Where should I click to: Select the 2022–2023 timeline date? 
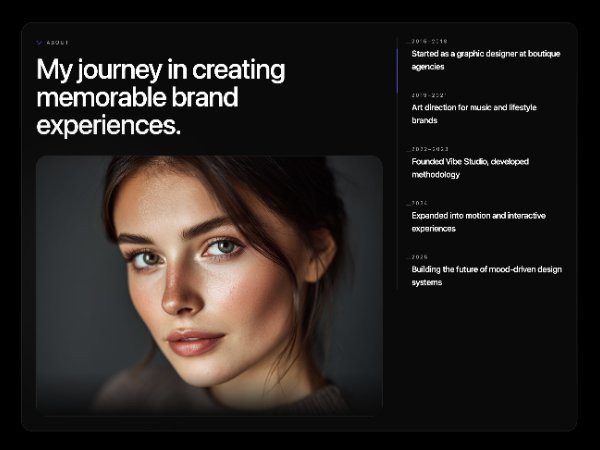[430, 149]
